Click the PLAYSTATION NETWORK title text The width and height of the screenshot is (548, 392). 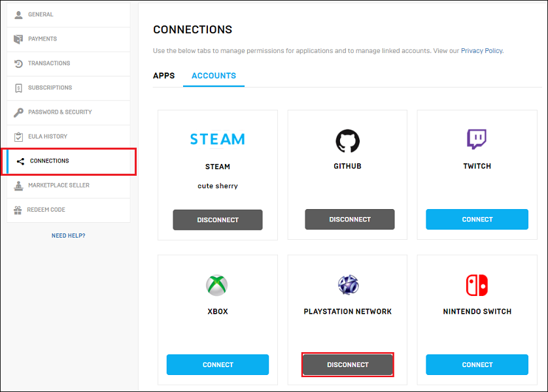click(348, 312)
